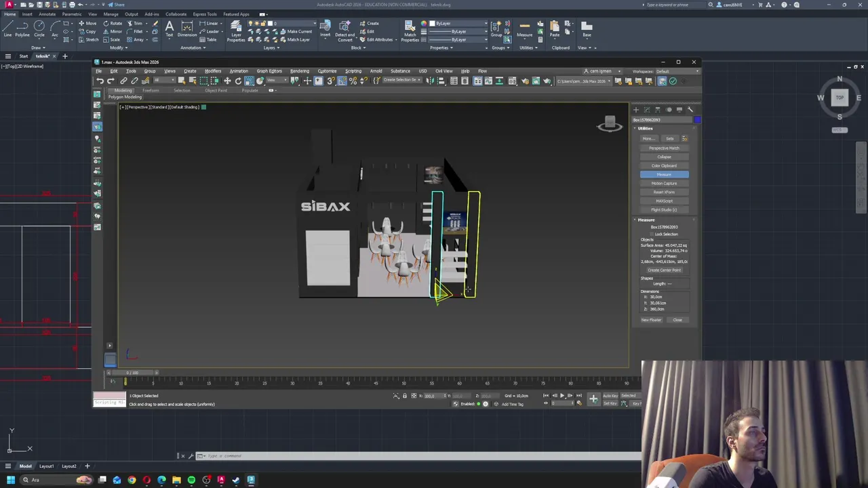Click the Perspective Match utility button
This screenshot has width=868, height=488.
coord(664,148)
